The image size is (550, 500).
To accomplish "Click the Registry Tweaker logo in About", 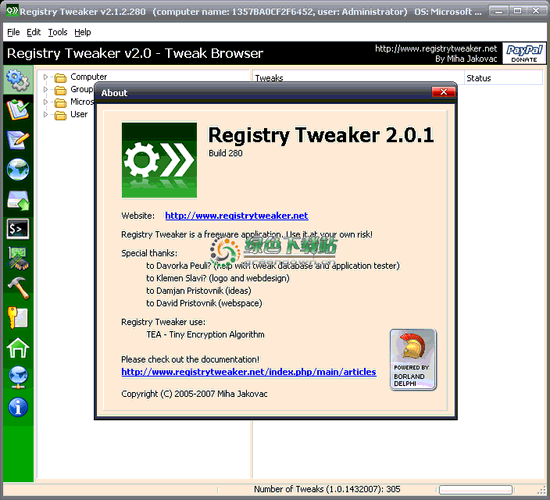I will click(159, 160).
